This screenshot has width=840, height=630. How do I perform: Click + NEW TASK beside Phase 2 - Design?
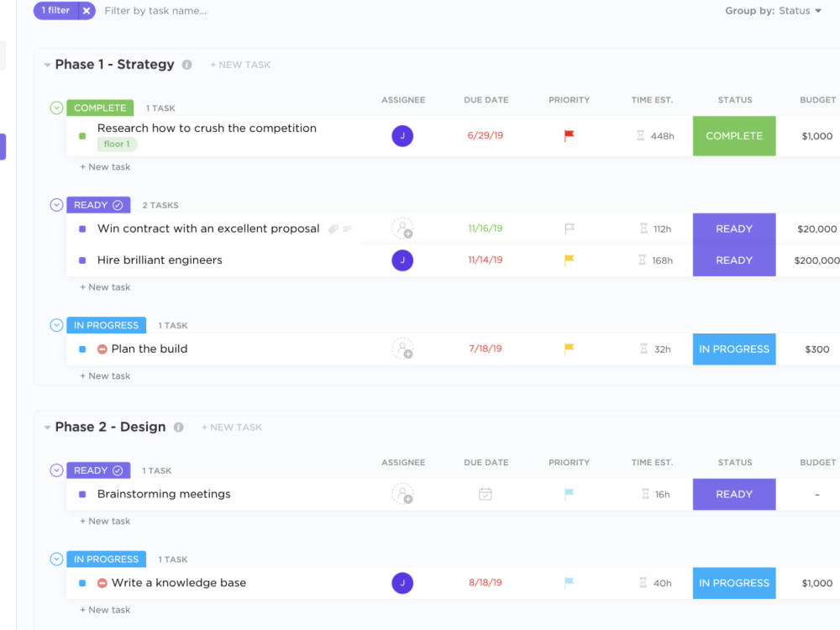point(232,428)
